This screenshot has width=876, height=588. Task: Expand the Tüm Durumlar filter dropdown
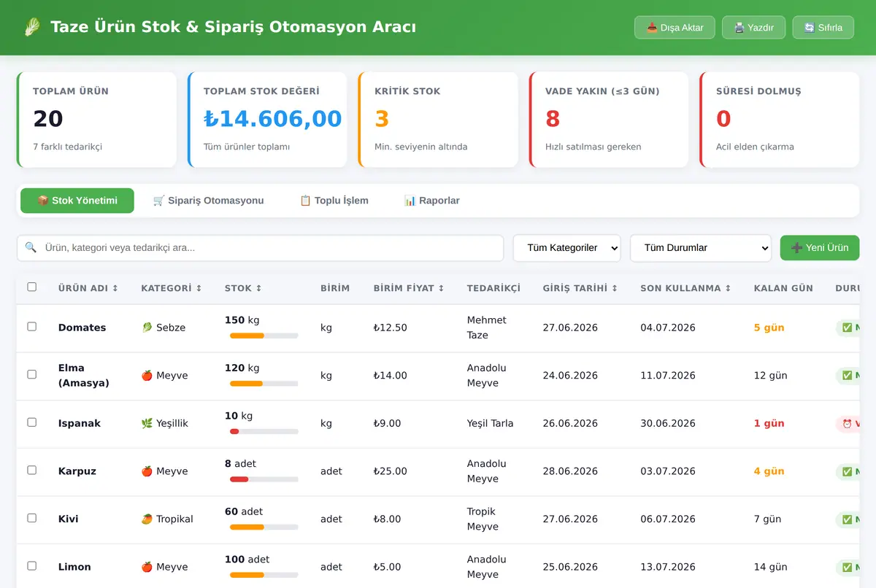click(701, 247)
